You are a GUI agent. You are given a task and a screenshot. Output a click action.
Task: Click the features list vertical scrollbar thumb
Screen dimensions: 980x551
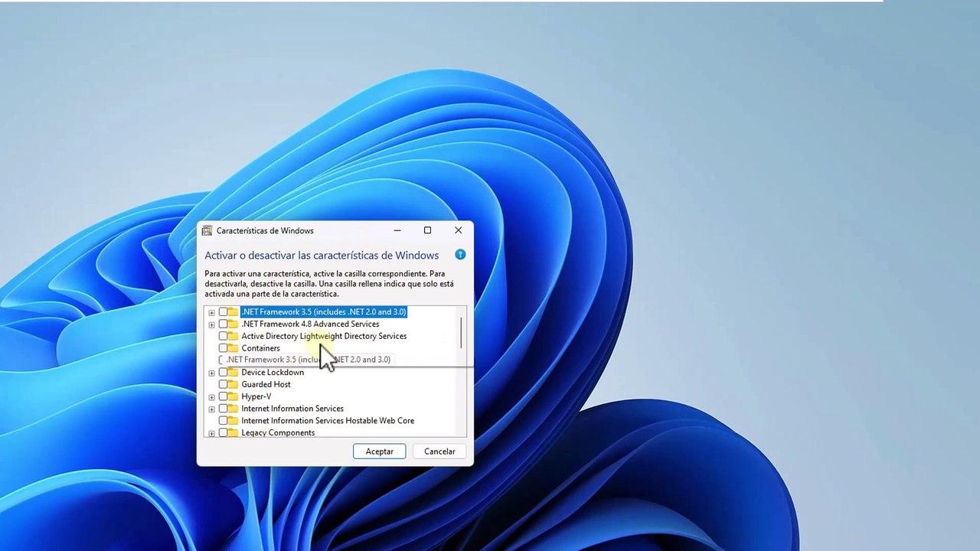point(461,331)
